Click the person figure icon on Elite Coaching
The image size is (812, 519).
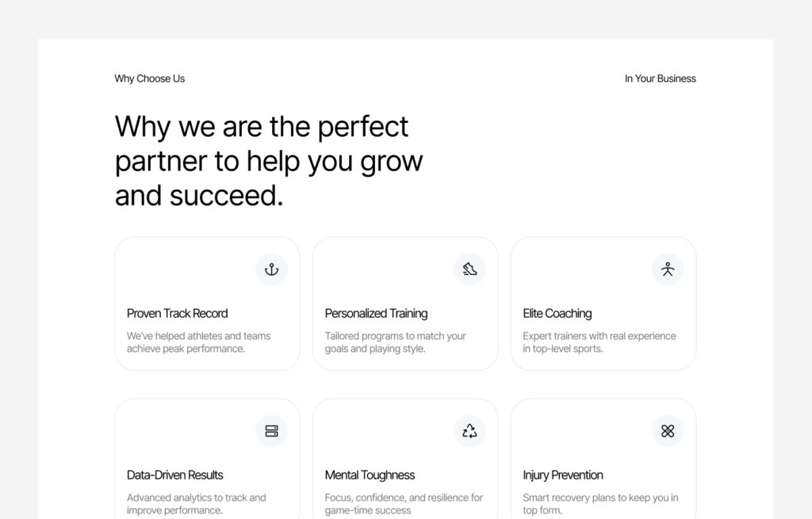pos(668,269)
